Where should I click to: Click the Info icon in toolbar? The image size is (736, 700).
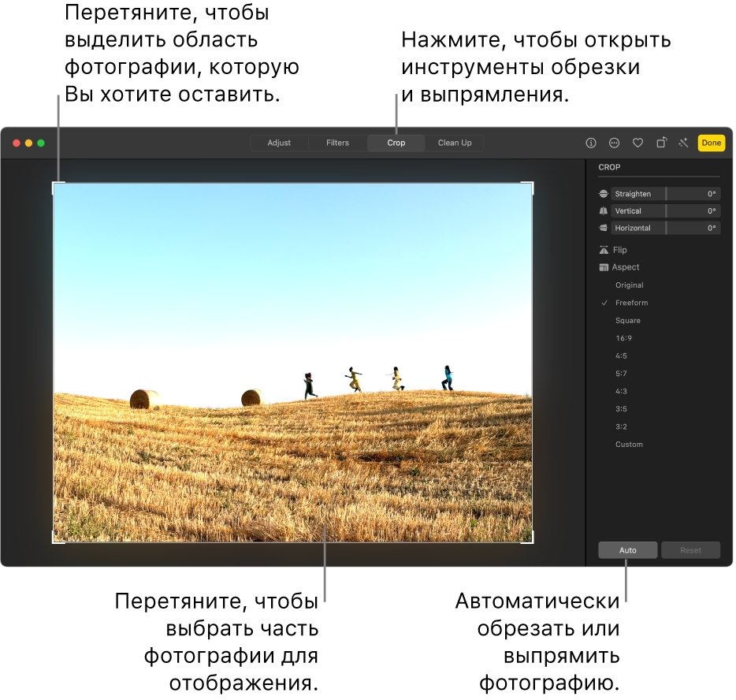pos(591,143)
